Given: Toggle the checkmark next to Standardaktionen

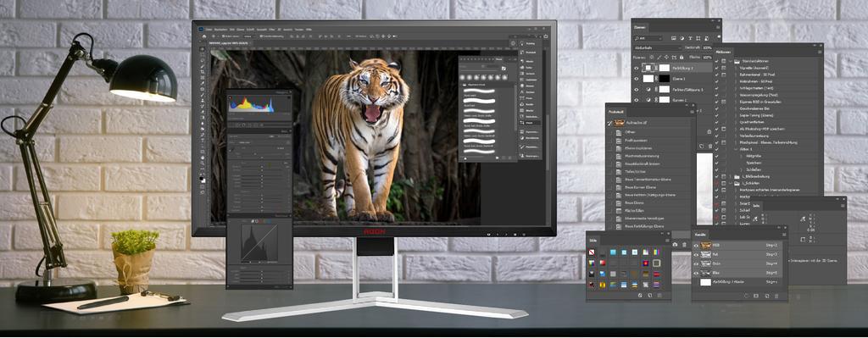Looking at the screenshot, I should coord(717,60).
